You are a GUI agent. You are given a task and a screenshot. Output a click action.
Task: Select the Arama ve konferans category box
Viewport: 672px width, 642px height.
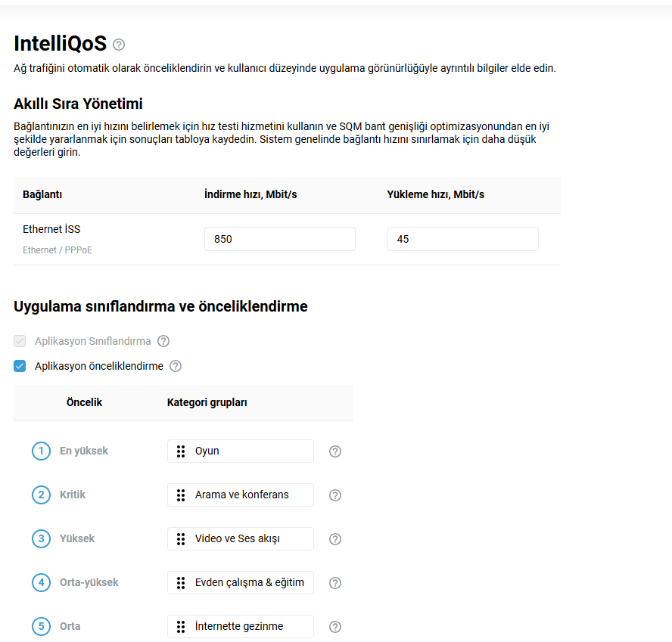(241, 495)
